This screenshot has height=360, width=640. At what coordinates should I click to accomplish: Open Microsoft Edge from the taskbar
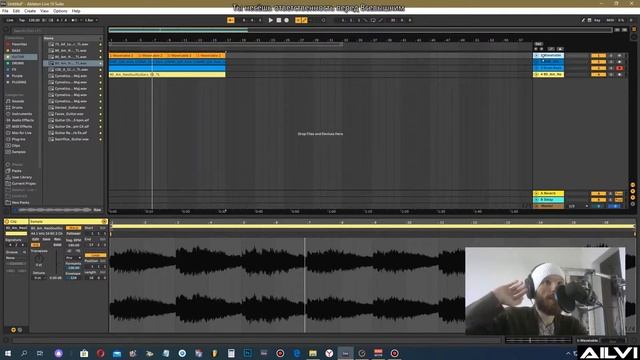click(296, 353)
